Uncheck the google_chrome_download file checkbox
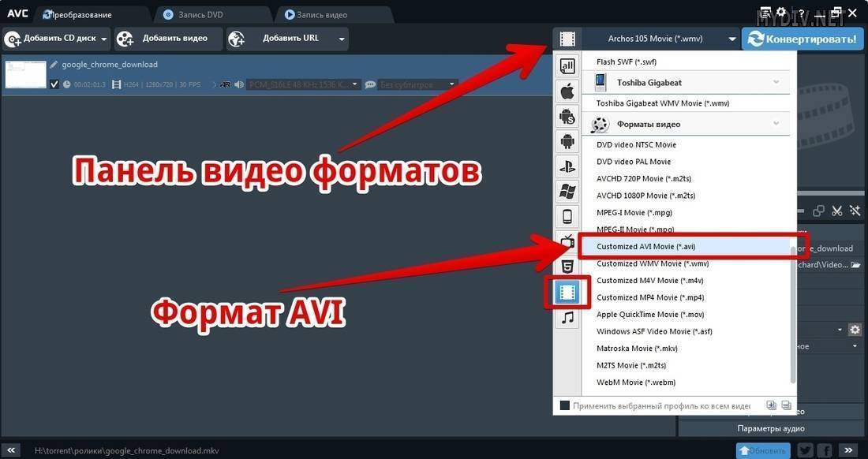Viewport: 868px width, 459px height. (54, 84)
